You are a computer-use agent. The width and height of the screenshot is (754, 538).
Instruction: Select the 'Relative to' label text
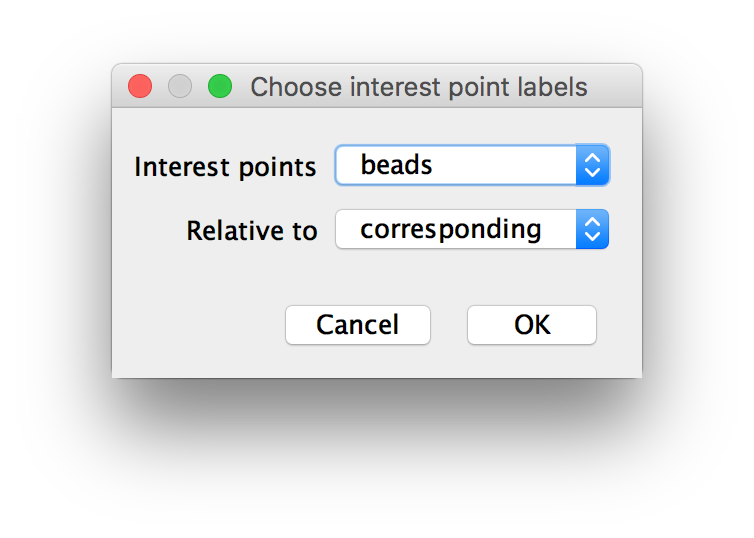252,230
